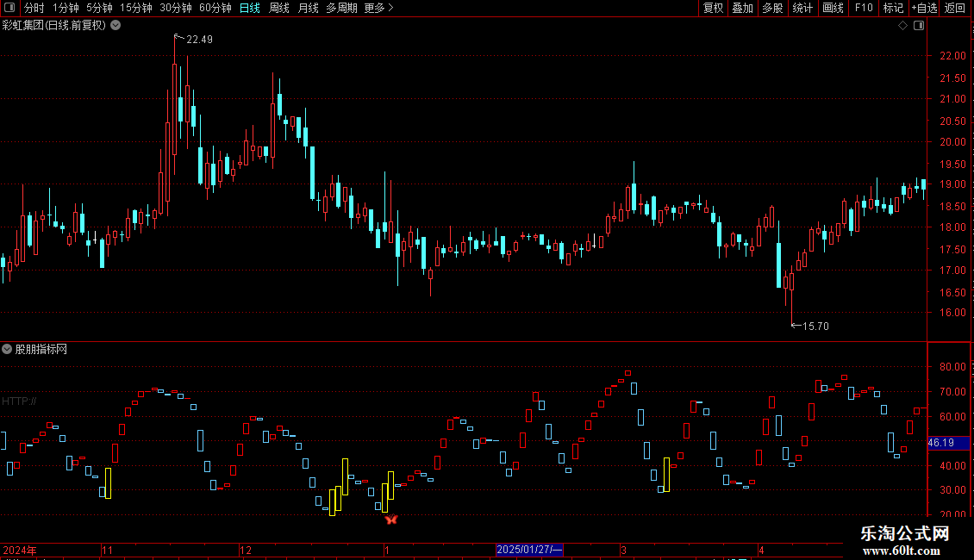This screenshot has height=560, width=974.
Task: Switch to the 分时 intraday view
Action: pyautogui.click(x=34, y=8)
